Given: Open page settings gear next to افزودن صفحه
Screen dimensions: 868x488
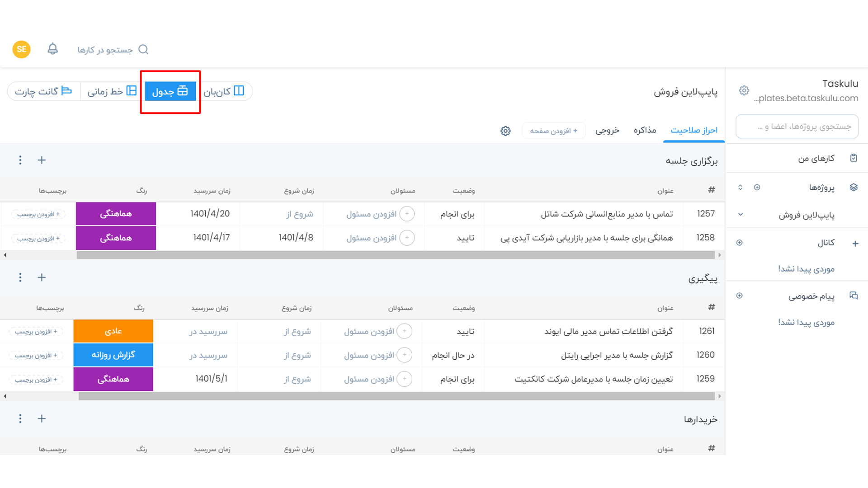Looking at the screenshot, I should pyautogui.click(x=505, y=131).
